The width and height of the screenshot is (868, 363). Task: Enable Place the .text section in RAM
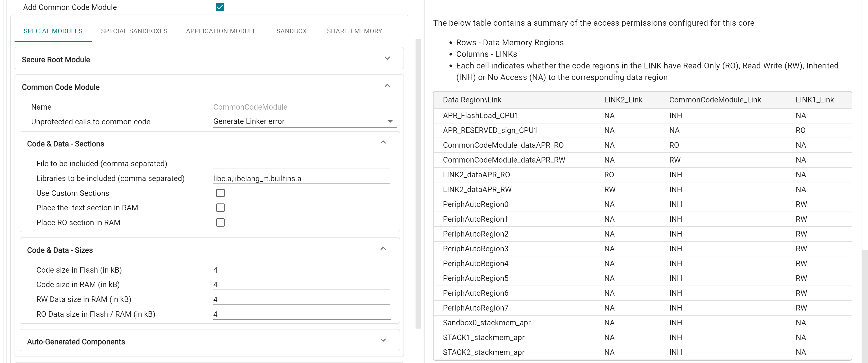(220, 207)
